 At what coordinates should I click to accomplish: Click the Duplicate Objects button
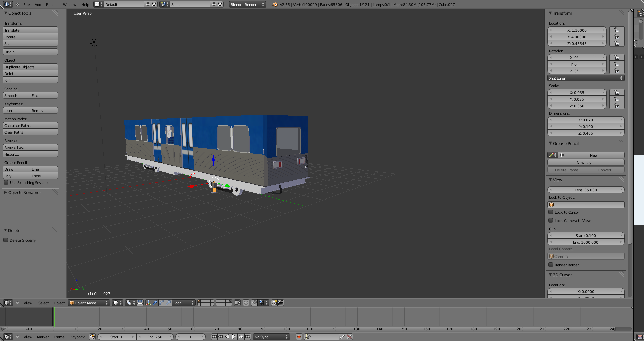pos(30,67)
